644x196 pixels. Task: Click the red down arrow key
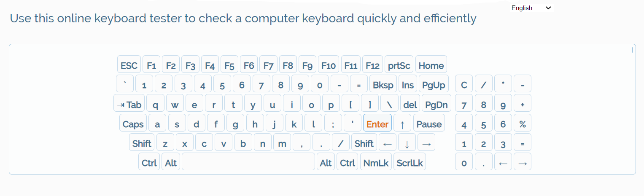point(407,143)
